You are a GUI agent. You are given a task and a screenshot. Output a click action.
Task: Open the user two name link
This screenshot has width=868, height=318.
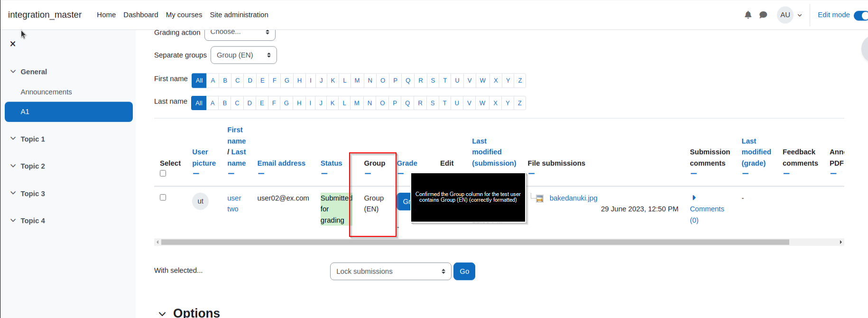pos(234,204)
